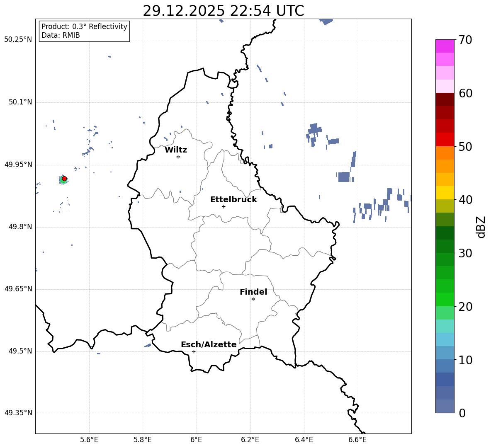Image resolution: width=491 pixels, height=448 pixels.
Task: Click the magenta top colorbar segment
Action: pyautogui.click(x=445, y=46)
